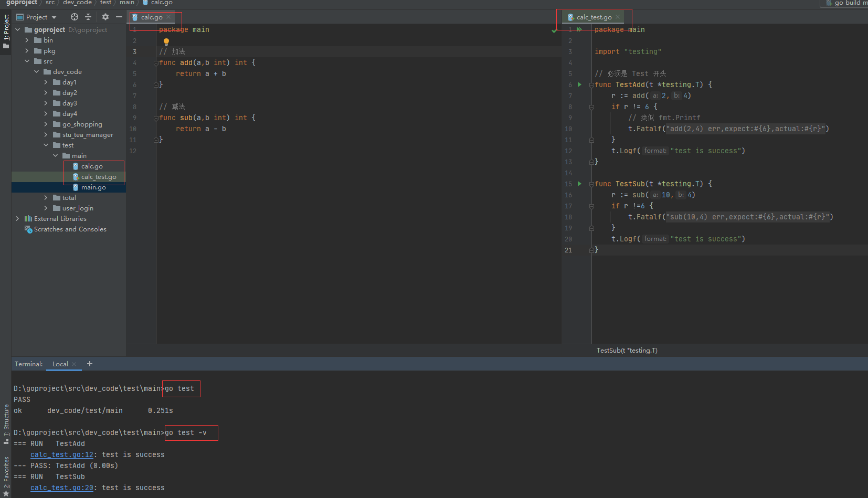
Task: Expand the pkg folder
Action: [x=27, y=51]
